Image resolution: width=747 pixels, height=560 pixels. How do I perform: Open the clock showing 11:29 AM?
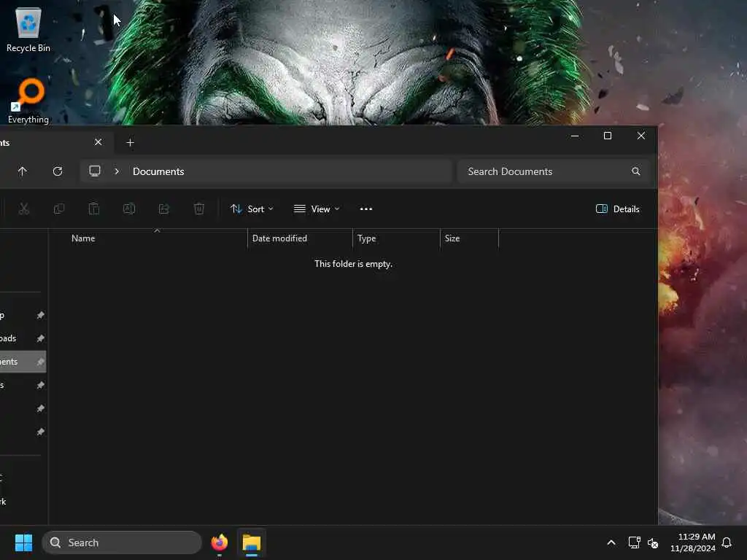[x=693, y=542]
